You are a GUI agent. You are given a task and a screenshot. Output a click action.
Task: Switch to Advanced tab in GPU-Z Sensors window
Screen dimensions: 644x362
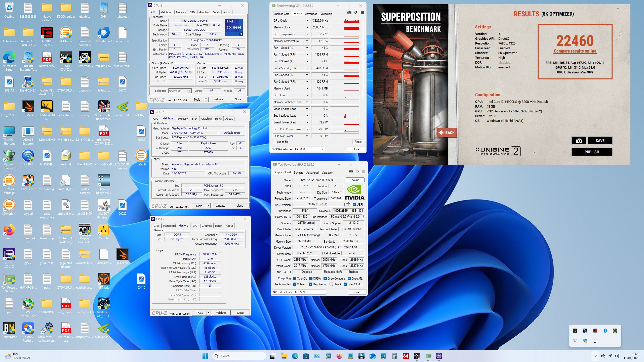[x=311, y=14]
